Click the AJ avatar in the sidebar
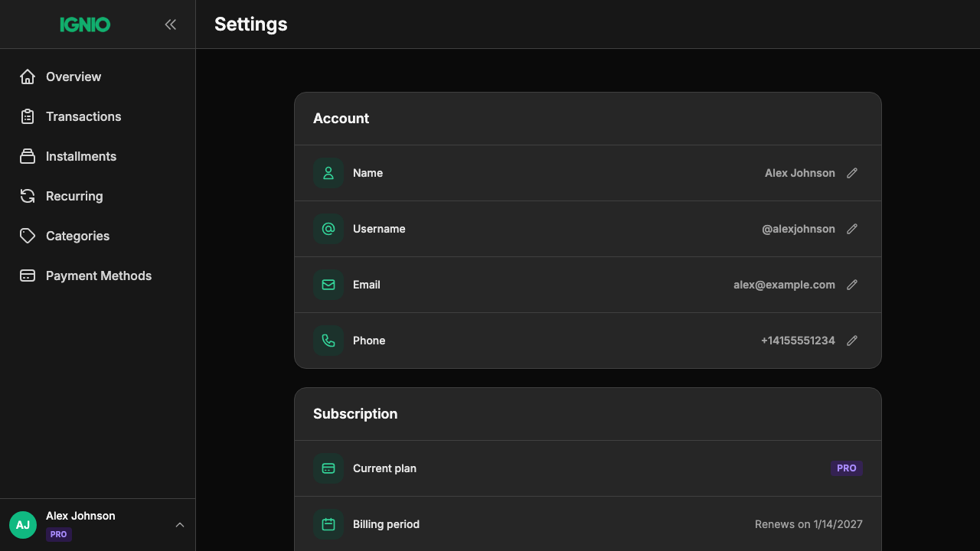980x551 pixels. 23,525
